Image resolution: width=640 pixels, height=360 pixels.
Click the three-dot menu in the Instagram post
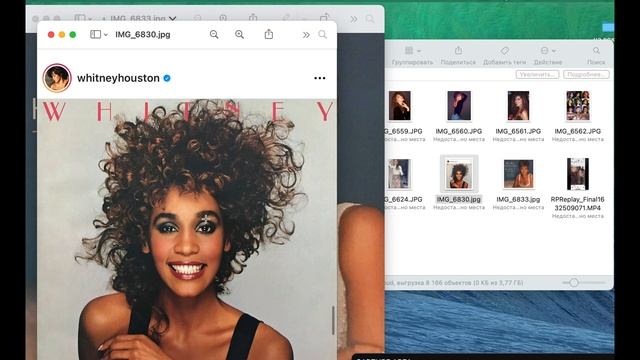[320, 78]
